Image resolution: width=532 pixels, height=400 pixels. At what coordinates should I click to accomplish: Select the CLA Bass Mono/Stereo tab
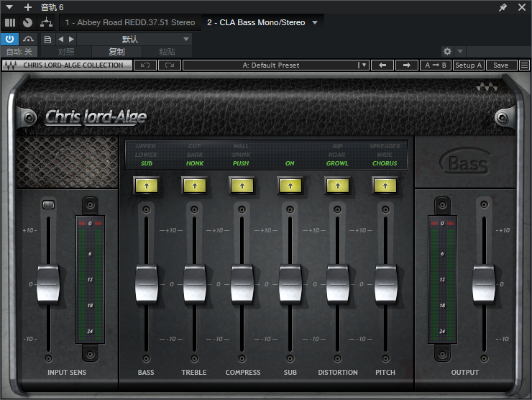[x=256, y=22]
